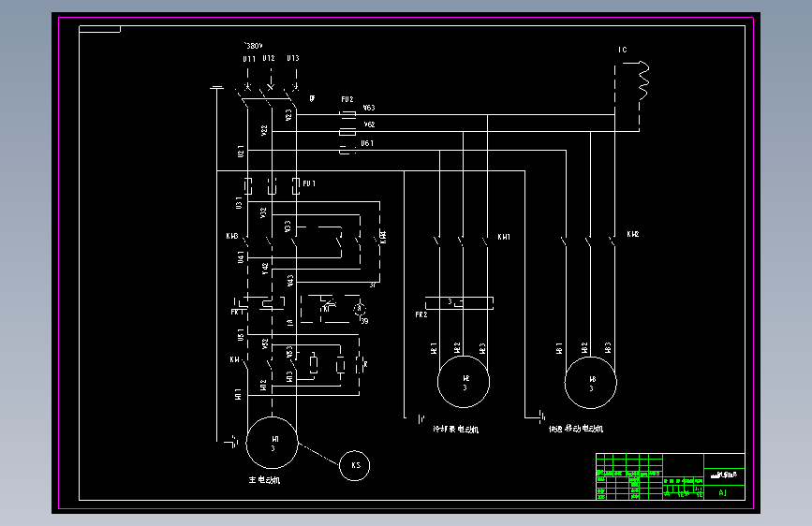The width and height of the screenshot is (812, 526).
Task: Click the '主电动机' caption text
Action: click(x=265, y=480)
